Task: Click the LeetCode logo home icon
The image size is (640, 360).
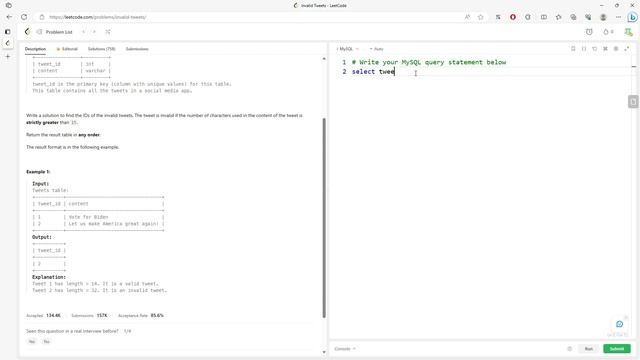Action: [x=27, y=32]
